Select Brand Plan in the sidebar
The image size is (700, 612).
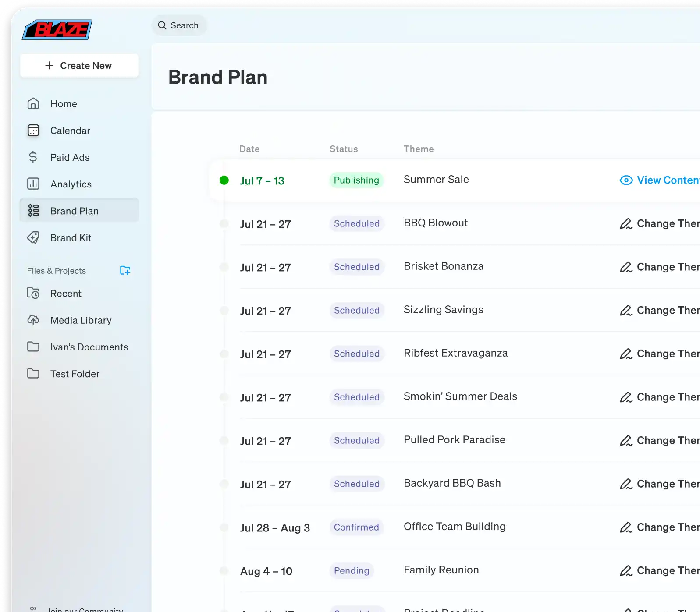pyautogui.click(x=79, y=211)
